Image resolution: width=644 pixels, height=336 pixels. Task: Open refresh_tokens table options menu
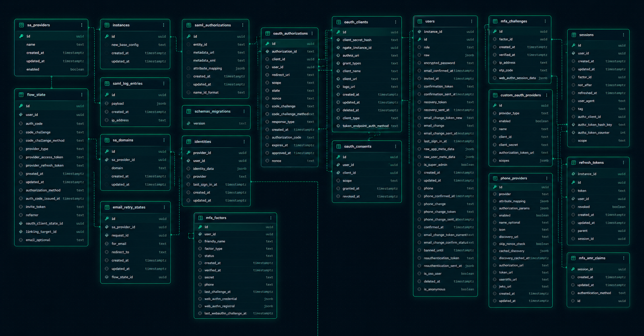click(623, 163)
